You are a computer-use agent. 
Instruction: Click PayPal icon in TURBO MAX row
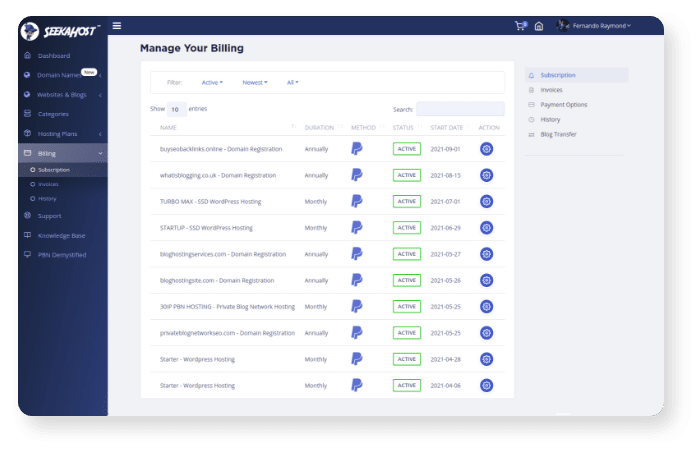pyautogui.click(x=357, y=201)
